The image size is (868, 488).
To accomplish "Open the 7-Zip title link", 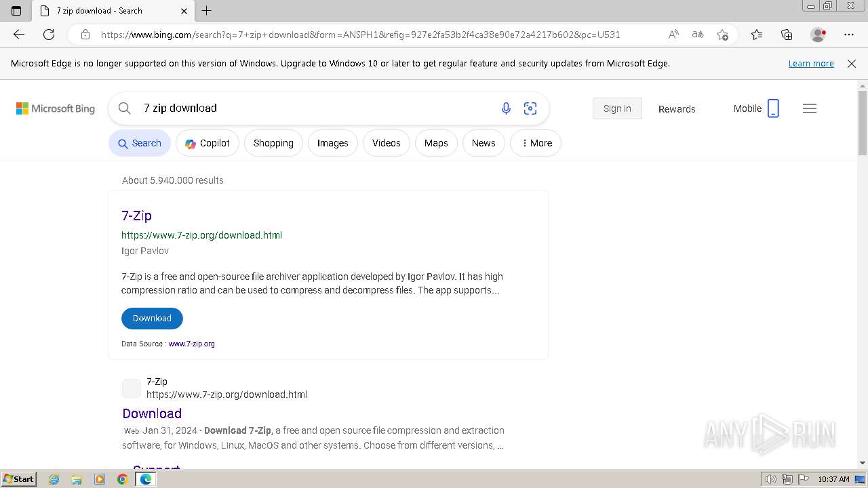I will coord(136,216).
